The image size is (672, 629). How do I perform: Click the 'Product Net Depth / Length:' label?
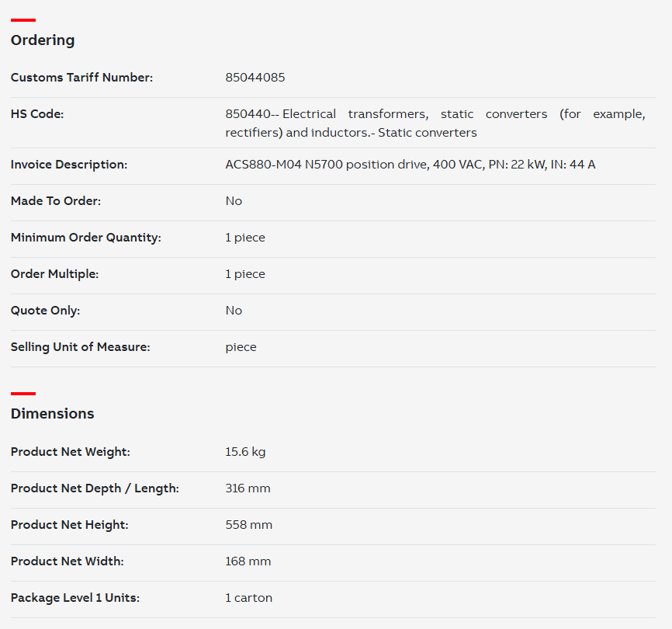95,488
